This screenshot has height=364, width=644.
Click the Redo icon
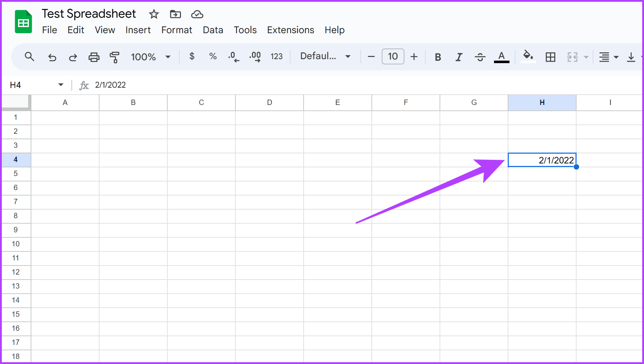[x=73, y=57]
